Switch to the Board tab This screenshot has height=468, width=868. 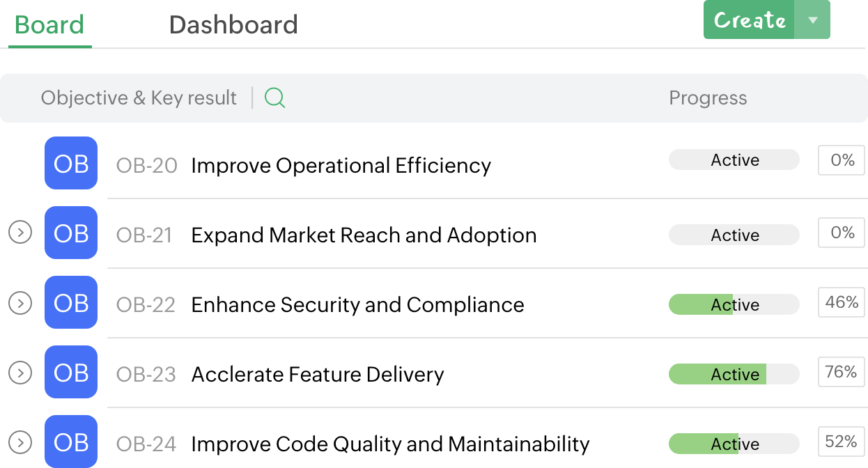(49, 25)
